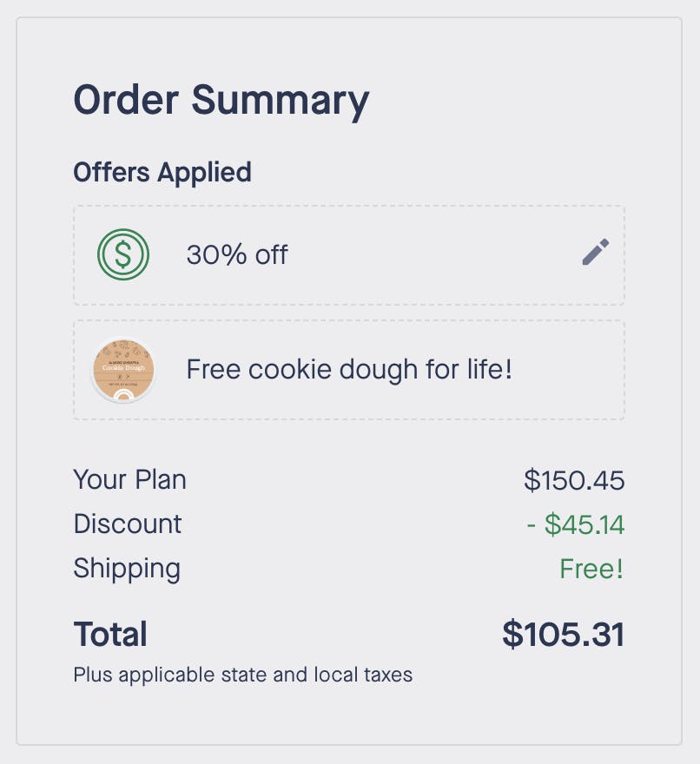700x764 pixels.
Task: Click the pencil edit icon for the offer
Action: tap(596, 253)
